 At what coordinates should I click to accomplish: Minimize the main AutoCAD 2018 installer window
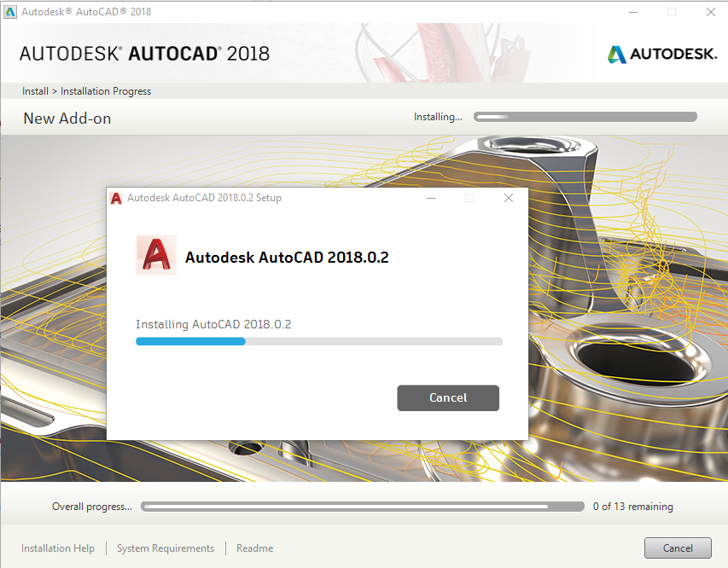coord(632,12)
